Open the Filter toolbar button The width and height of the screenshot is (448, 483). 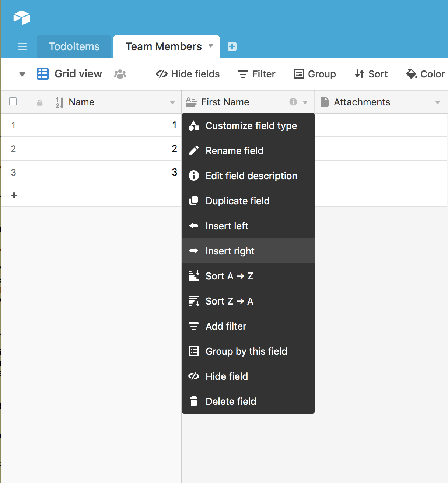[x=257, y=74]
